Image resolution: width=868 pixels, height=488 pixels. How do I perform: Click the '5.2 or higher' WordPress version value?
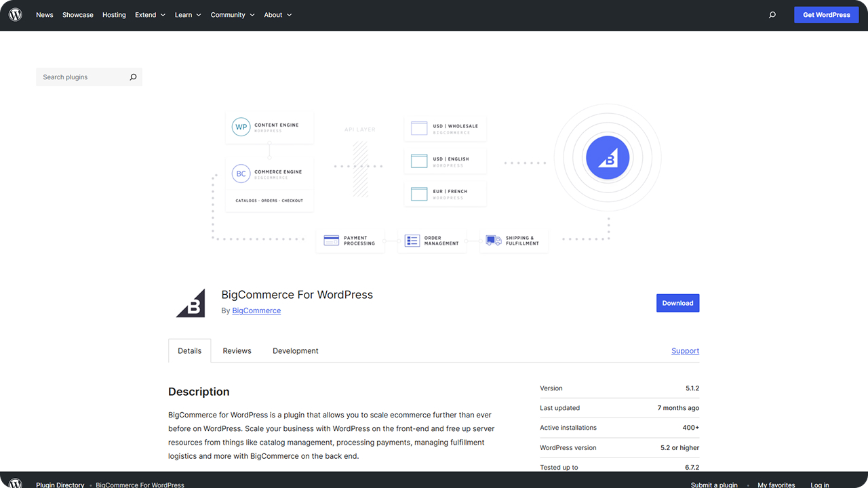[x=679, y=447]
